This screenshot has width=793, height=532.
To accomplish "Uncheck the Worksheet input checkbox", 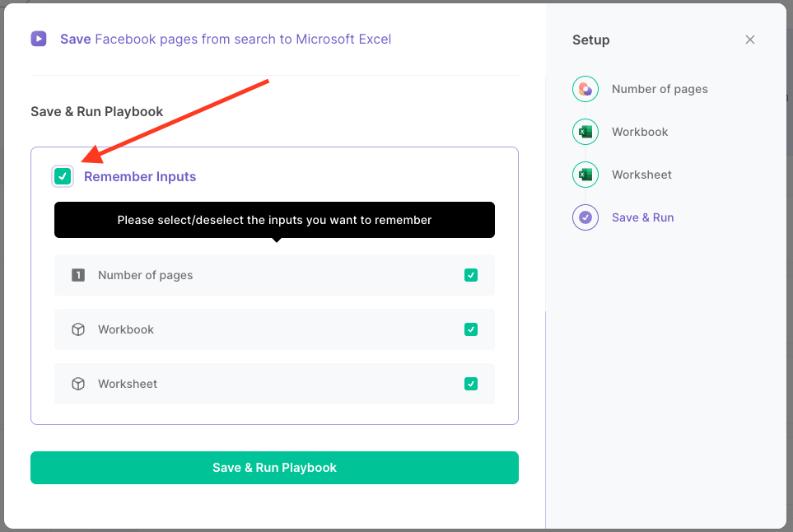I will (x=471, y=384).
